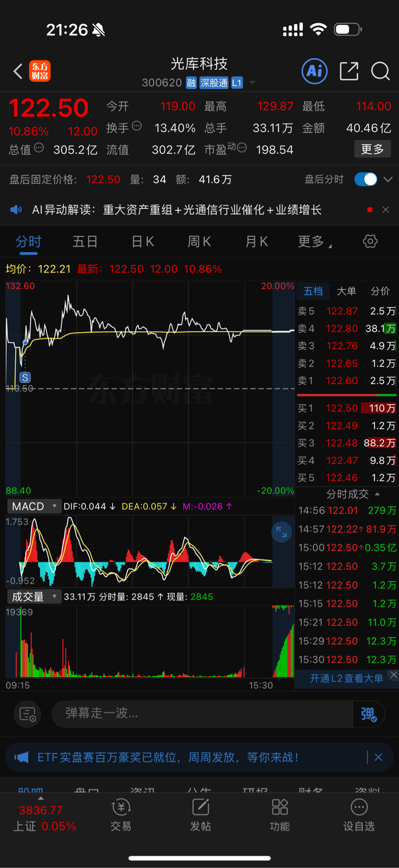
Task: Tap the megaphone icon in ETF banner
Action: pos(21,757)
